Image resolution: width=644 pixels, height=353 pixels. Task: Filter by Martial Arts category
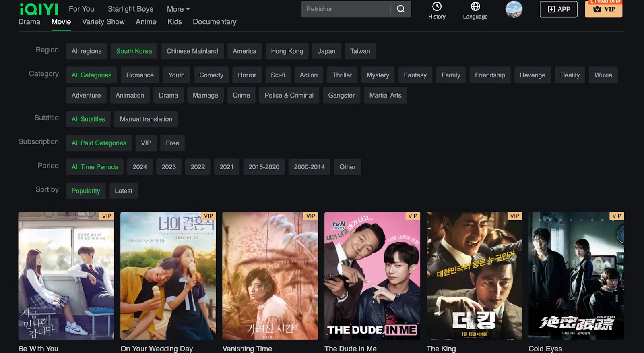(x=386, y=95)
